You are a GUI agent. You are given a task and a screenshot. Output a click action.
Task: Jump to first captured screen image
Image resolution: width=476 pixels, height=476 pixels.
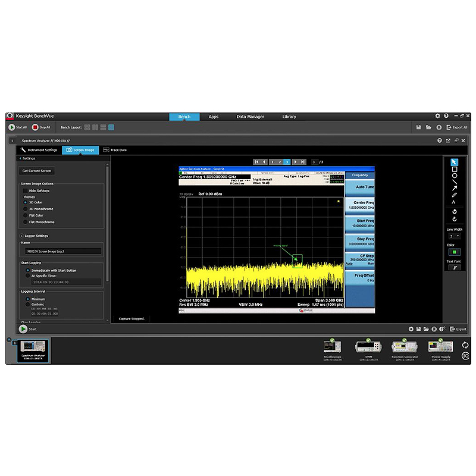pyautogui.click(x=256, y=162)
